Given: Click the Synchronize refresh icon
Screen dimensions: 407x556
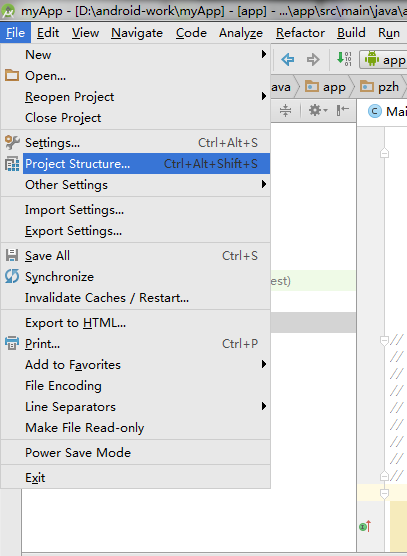Looking at the screenshot, I should pos(12,277).
